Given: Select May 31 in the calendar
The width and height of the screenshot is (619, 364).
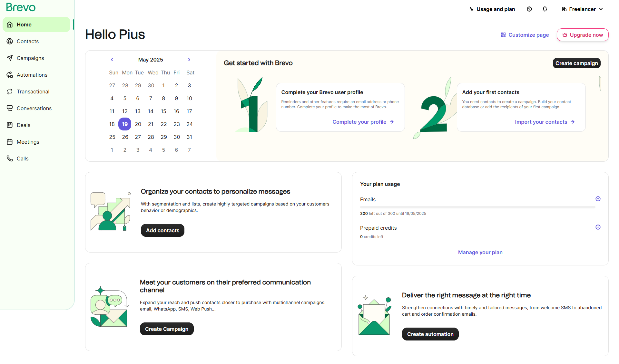Looking at the screenshot, I should [189, 137].
